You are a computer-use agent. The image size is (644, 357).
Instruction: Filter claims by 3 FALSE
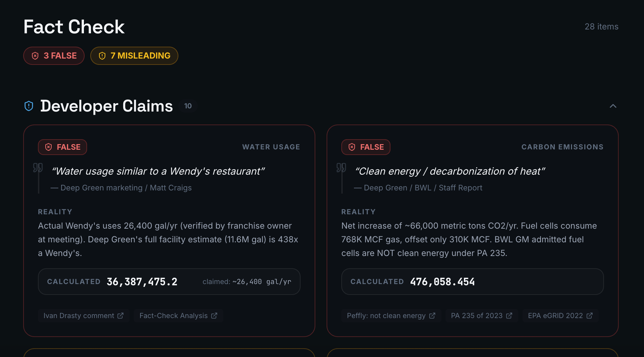(54, 55)
